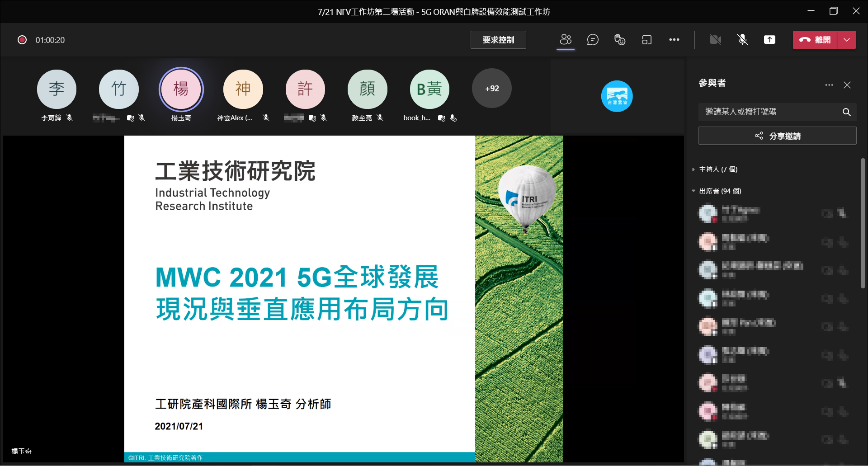Leave the meeting with 離開 button
The width and height of the screenshot is (868, 466).
click(x=815, y=40)
